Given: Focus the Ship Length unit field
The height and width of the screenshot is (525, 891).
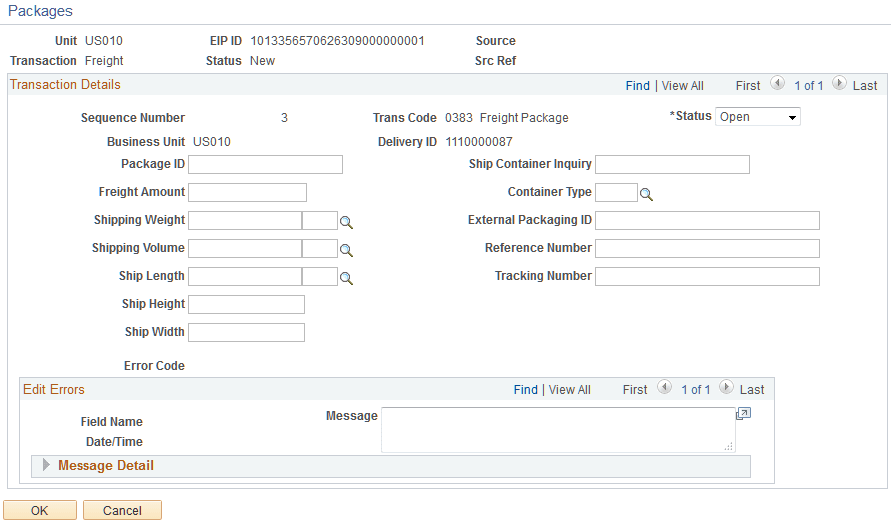Looking at the screenshot, I should (x=320, y=277).
